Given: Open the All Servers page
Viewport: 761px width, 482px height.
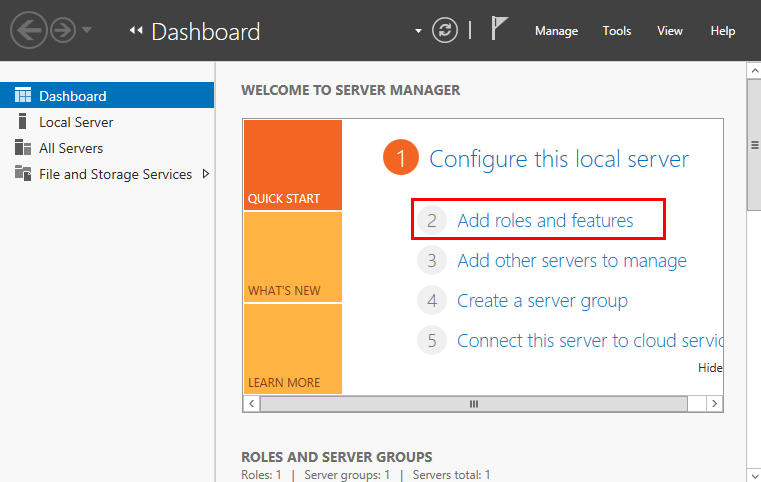Looking at the screenshot, I should click(71, 148).
